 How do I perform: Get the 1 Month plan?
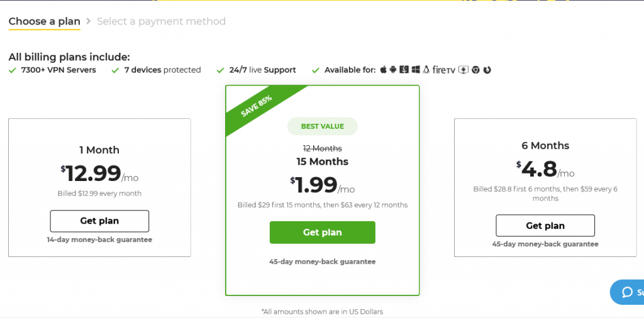coord(99,221)
